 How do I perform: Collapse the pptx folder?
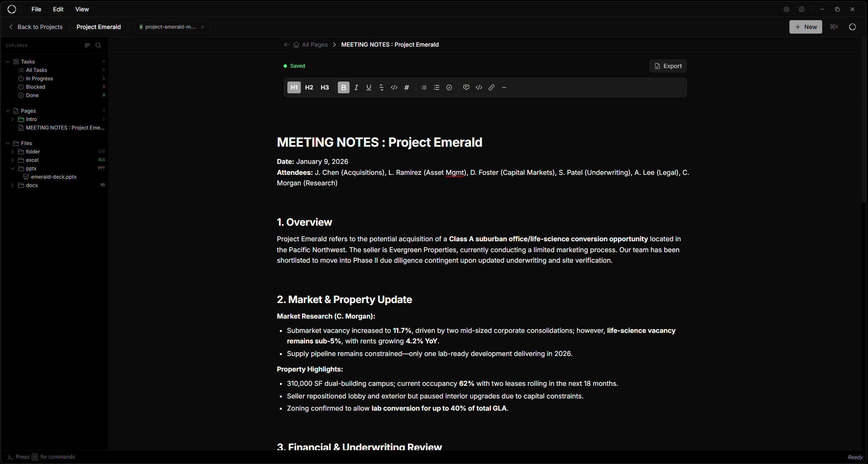13,168
